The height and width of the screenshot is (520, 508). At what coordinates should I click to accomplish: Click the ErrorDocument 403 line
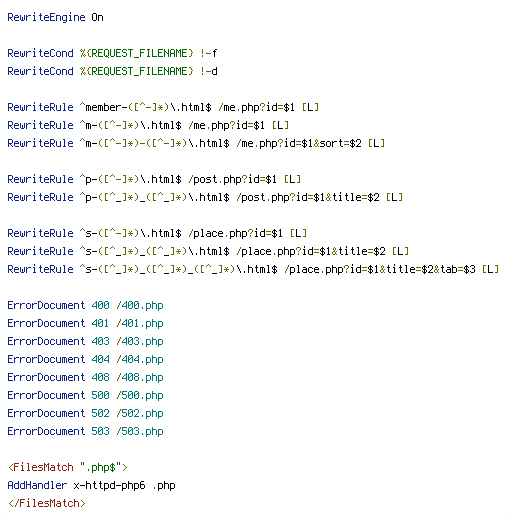point(85,341)
